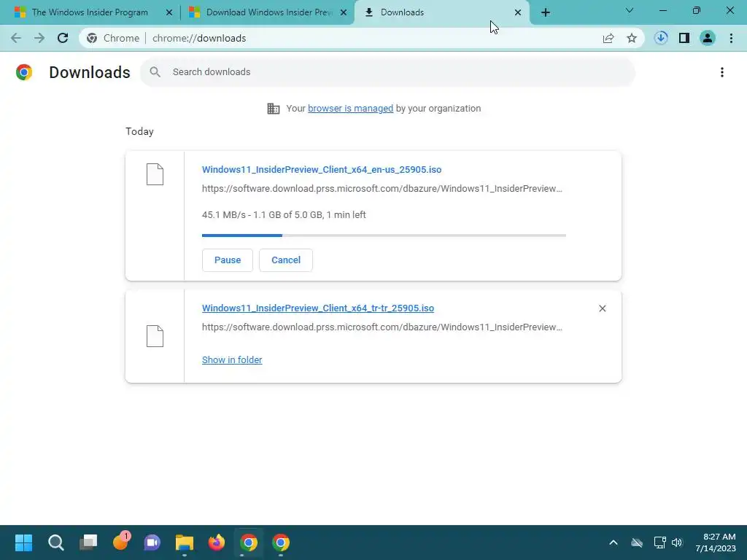Open Task View on the taskbar
Image resolution: width=747 pixels, height=560 pixels.
click(x=88, y=542)
